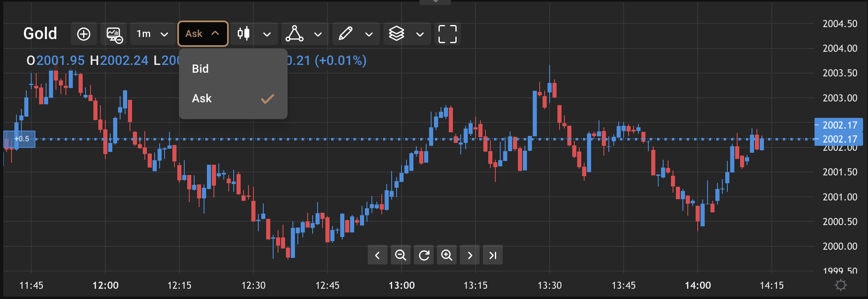Expand the pencil tool dropdown arrow
The image size is (868, 299).
click(369, 34)
